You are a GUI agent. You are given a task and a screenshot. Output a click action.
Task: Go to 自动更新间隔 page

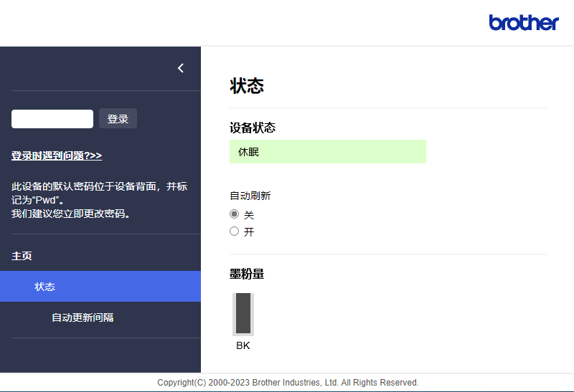click(x=83, y=317)
